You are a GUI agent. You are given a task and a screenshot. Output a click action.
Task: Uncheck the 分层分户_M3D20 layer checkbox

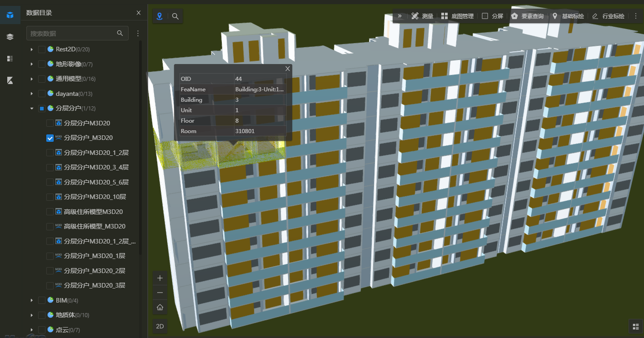(50, 138)
